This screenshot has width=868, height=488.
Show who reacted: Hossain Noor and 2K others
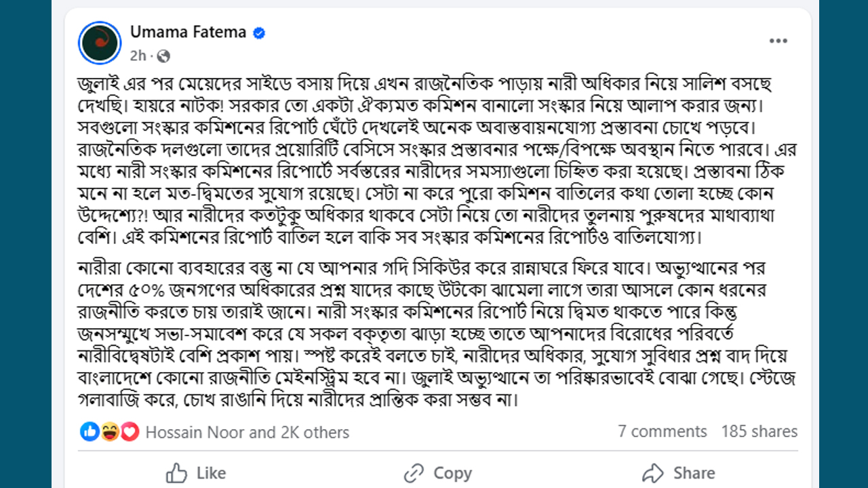click(x=247, y=432)
